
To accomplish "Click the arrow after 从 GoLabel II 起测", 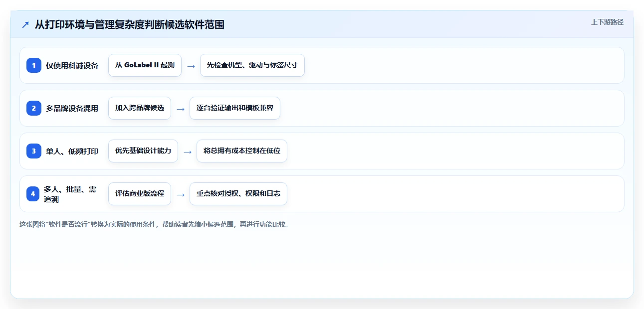I will coord(191,66).
